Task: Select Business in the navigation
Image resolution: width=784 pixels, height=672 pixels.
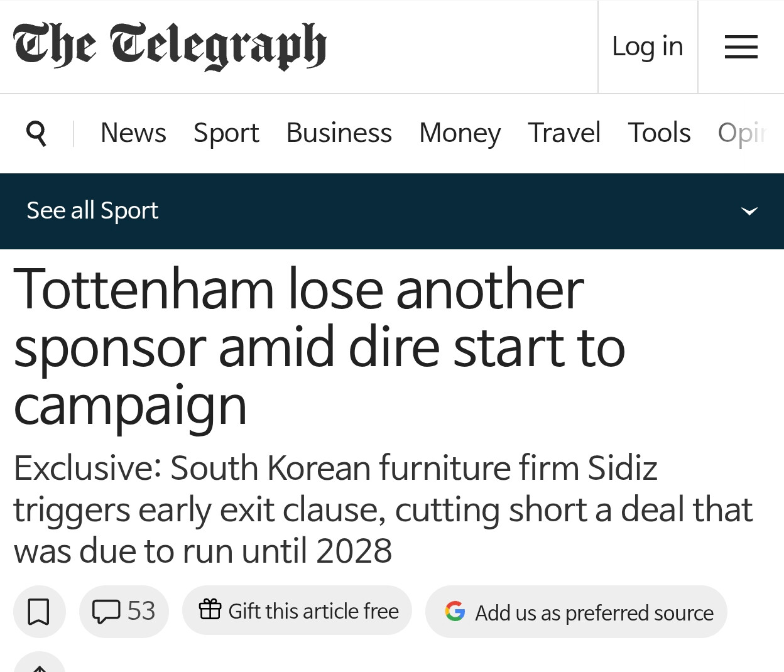Action: (x=339, y=133)
